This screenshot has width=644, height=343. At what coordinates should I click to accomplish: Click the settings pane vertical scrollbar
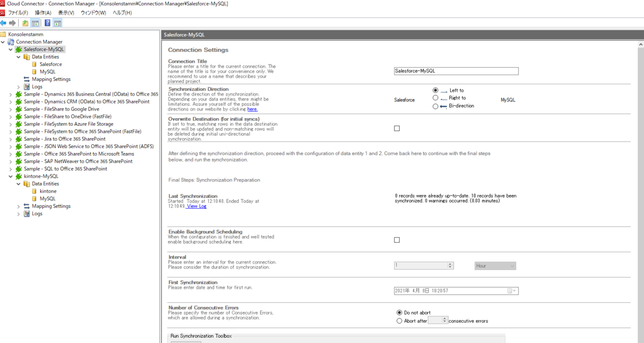(x=640, y=193)
